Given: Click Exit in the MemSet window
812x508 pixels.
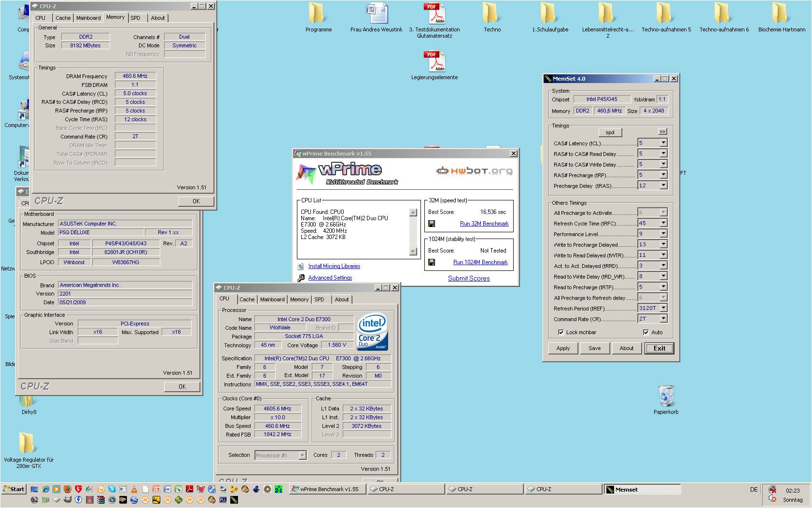Looking at the screenshot, I should 659,348.
